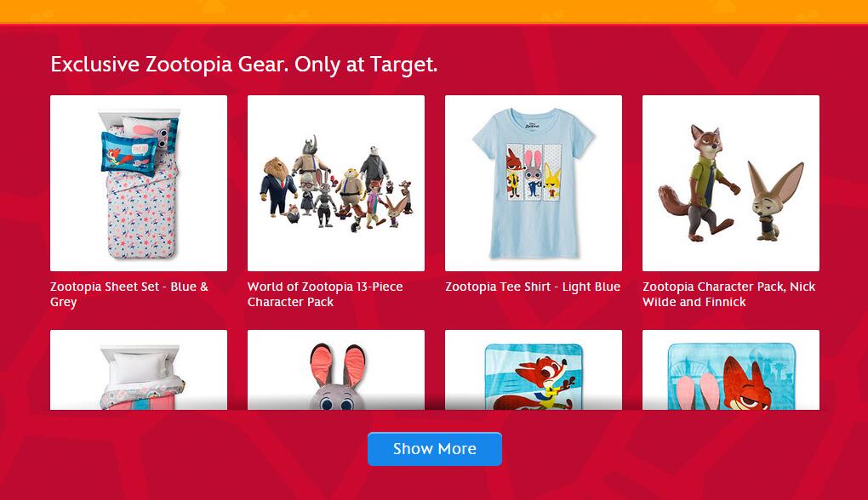Open the Nick and Judy ears blanket thumbnail
This screenshot has width=868, height=500.
(x=731, y=369)
